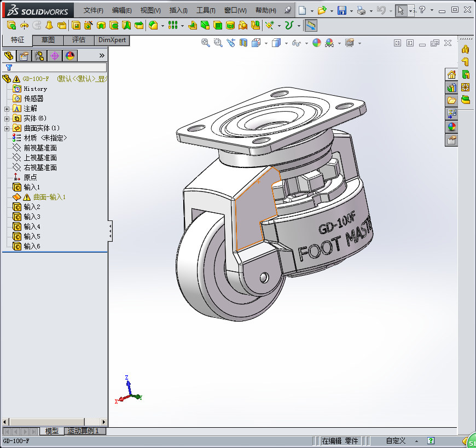Switch to the 草图 tab
The width and height of the screenshot is (476, 448).
click(48, 40)
